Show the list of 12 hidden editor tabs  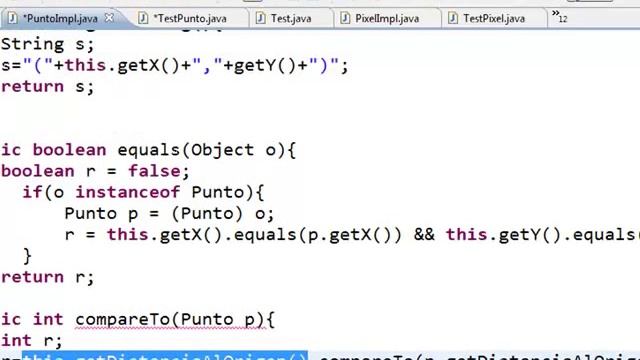tap(560, 17)
